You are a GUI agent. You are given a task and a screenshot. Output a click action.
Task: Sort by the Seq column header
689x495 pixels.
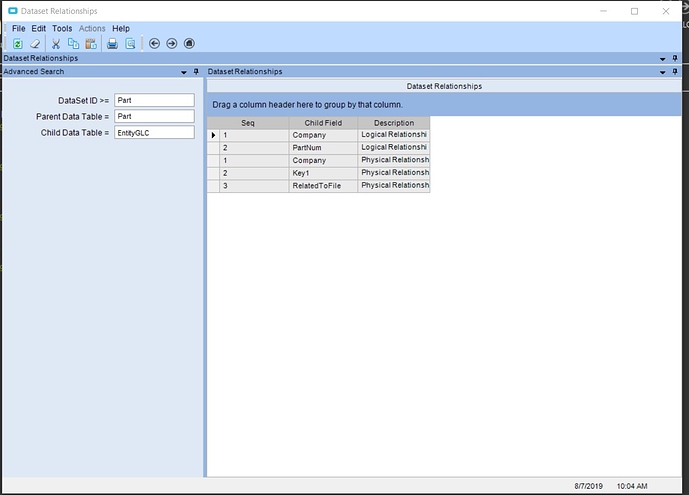248,123
